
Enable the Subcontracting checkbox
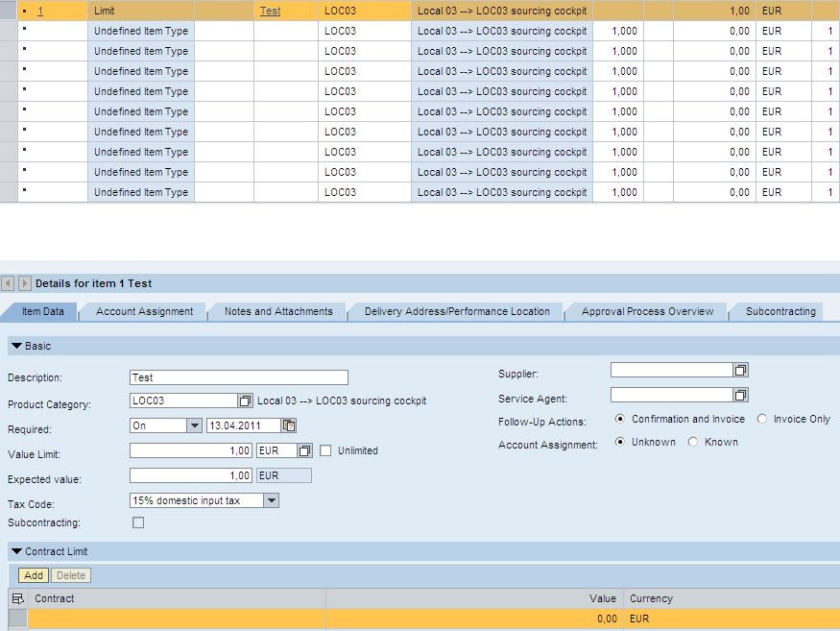point(138,522)
